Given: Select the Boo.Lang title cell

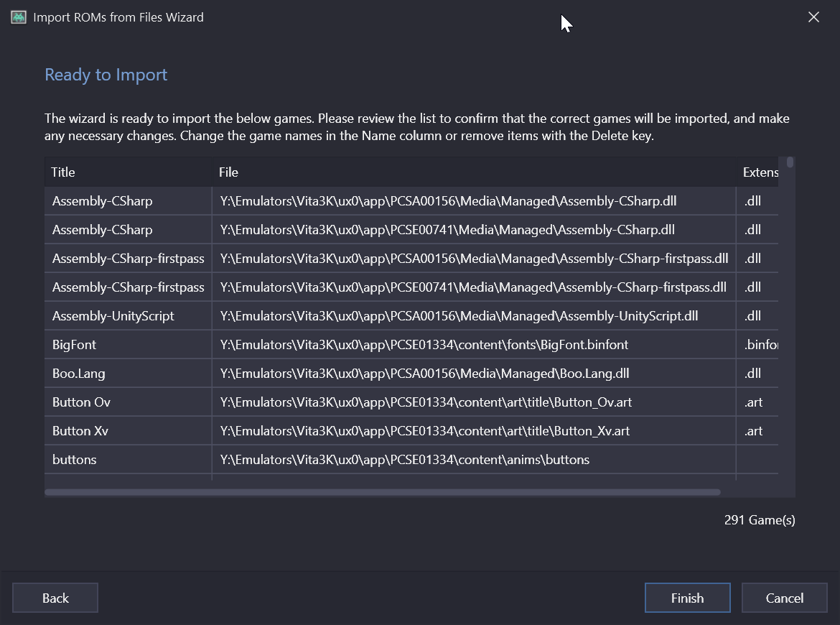Looking at the screenshot, I should point(128,374).
